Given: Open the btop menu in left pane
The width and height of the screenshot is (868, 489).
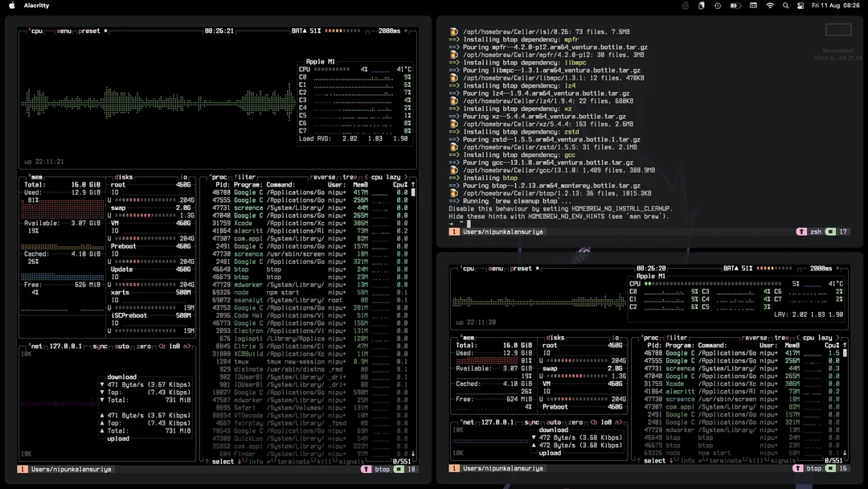Looking at the screenshot, I should click(64, 31).
